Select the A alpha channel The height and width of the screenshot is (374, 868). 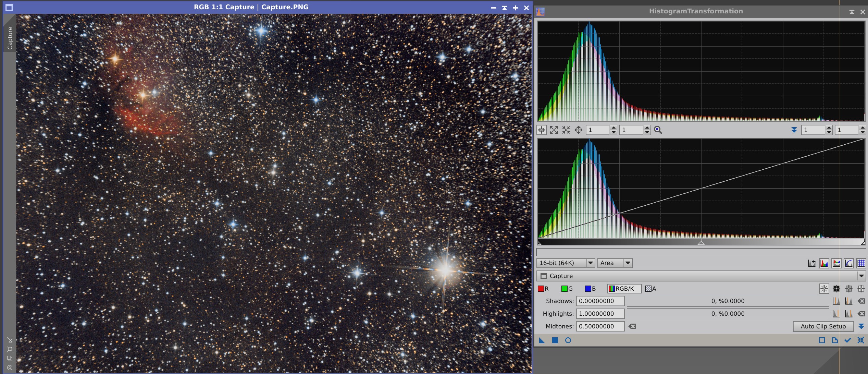[x=650, y=289]
